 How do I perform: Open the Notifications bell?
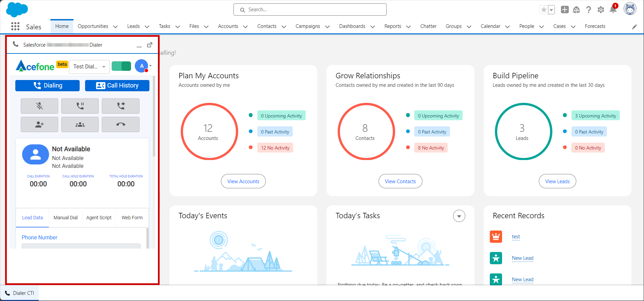pos(613,10)
